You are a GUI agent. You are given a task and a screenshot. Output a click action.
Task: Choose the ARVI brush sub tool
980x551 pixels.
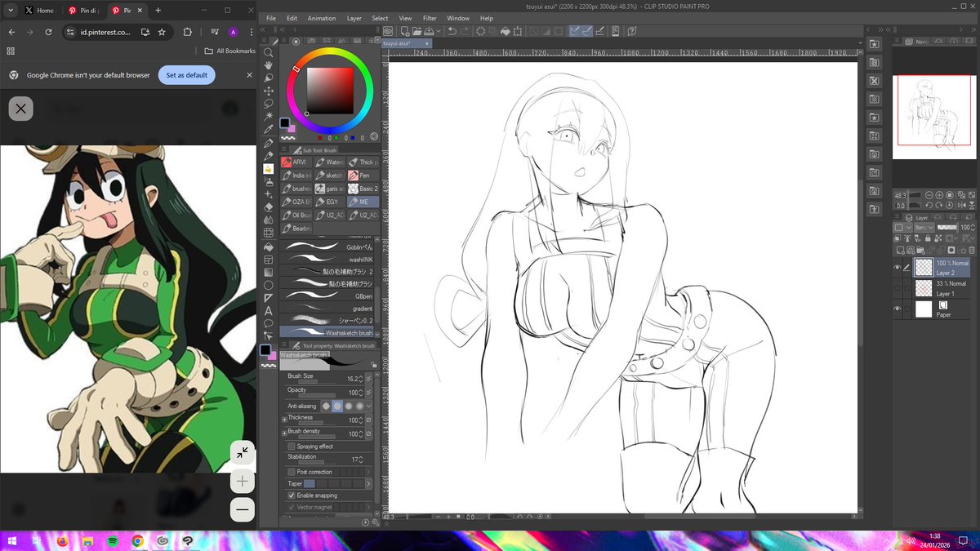[296, 162]
